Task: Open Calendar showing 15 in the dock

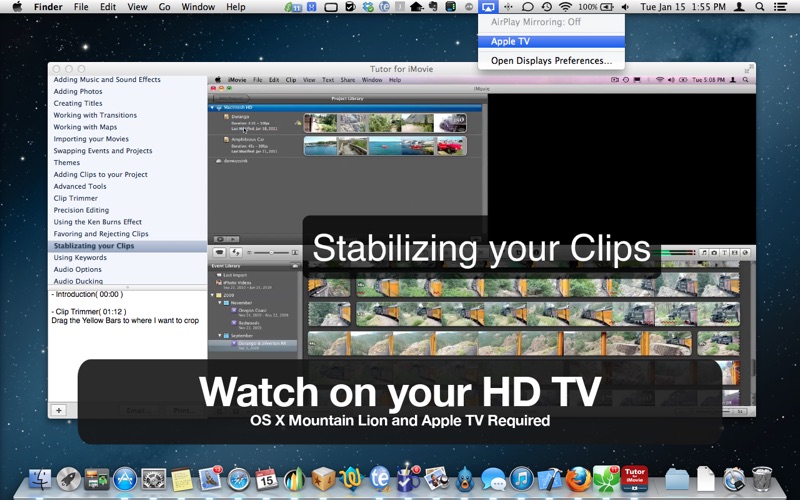Action: (266, 479)
